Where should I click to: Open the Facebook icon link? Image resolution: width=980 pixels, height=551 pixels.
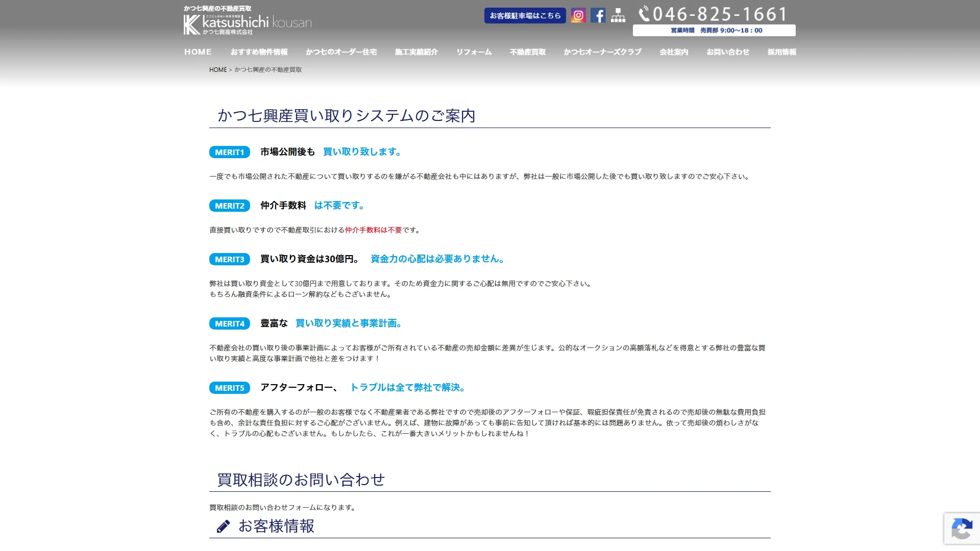(598, 15)
